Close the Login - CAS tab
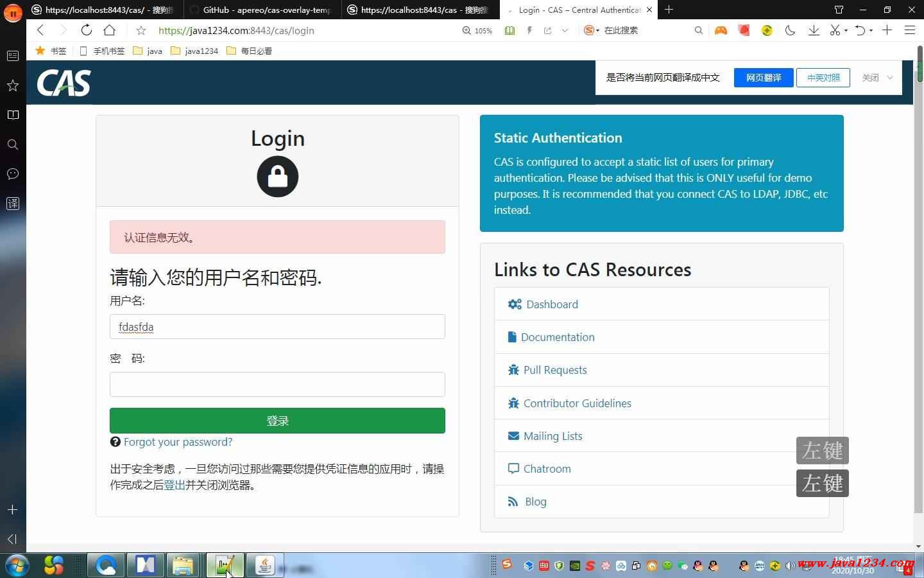 click(x=649, y=10)
